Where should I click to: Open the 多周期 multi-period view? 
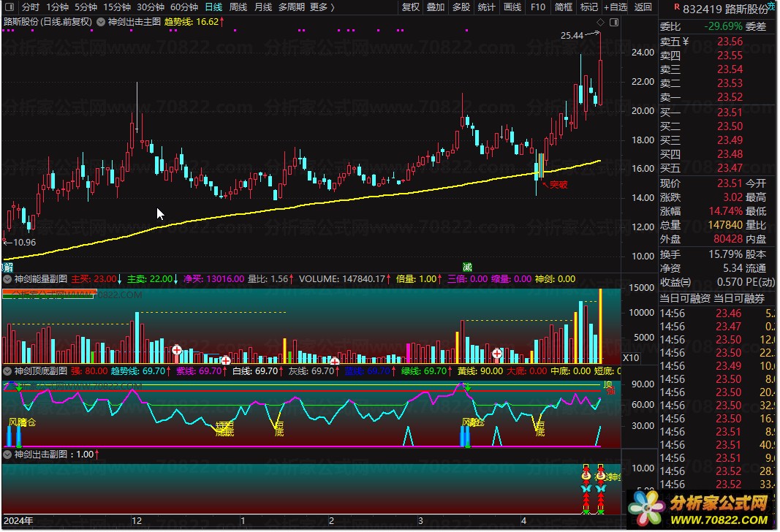click(292, 7)
